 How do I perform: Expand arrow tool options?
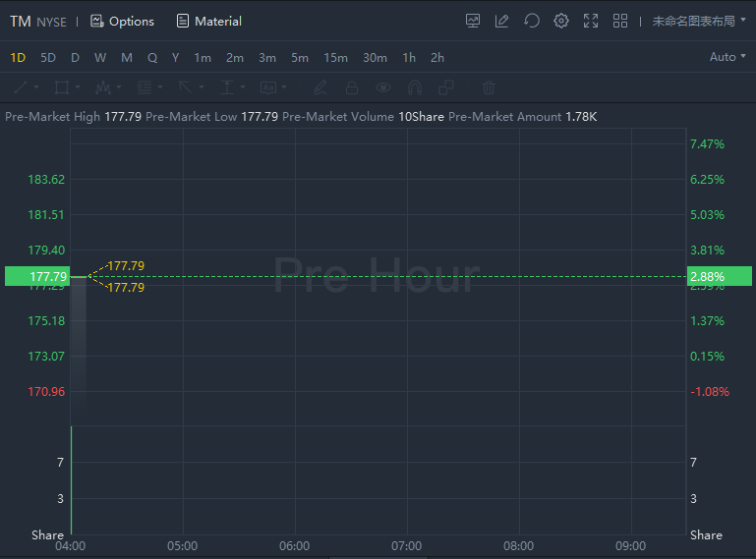pos(202,87)
